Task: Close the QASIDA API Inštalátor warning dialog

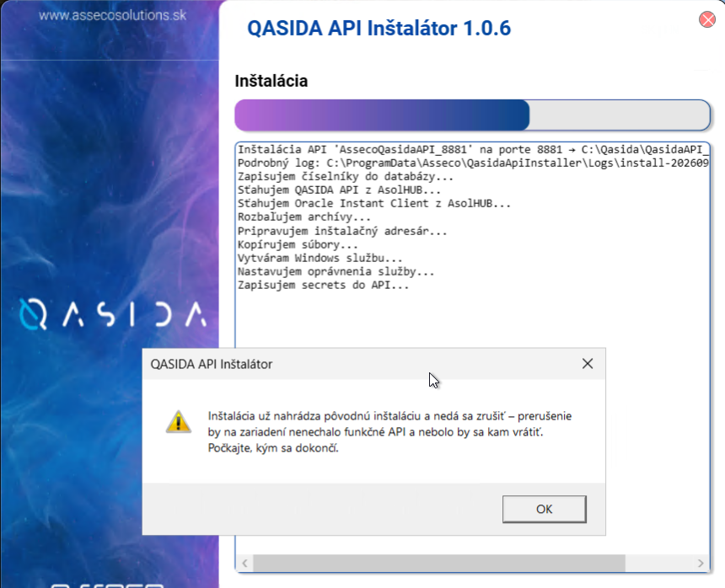Action: [x=588, y=364]
